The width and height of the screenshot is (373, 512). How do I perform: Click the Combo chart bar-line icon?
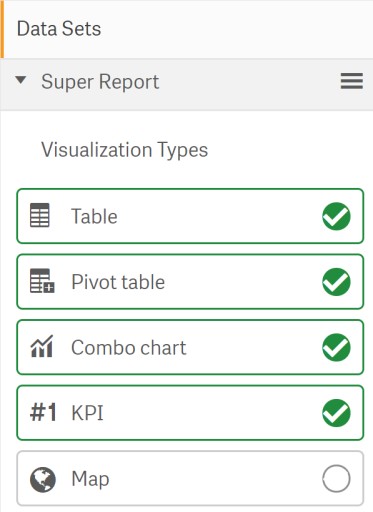(x=42, y=347)
